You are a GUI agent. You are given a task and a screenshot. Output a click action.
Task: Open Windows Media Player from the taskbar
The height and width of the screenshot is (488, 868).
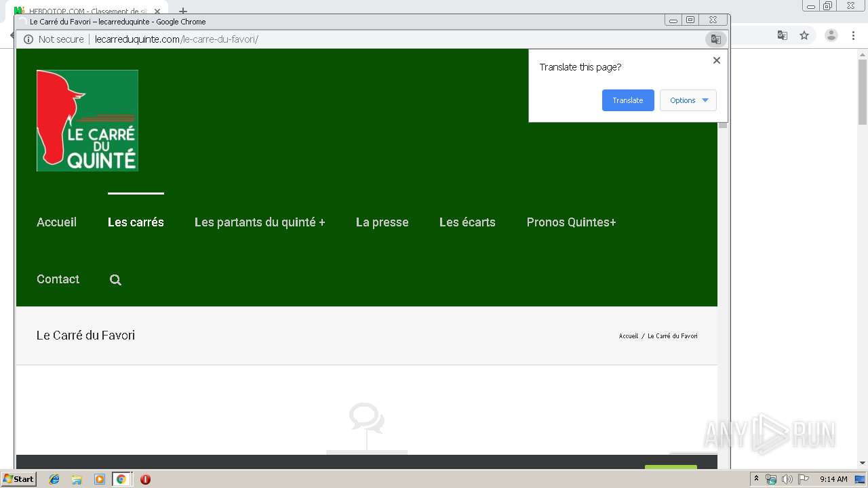[x=100, y=479]
